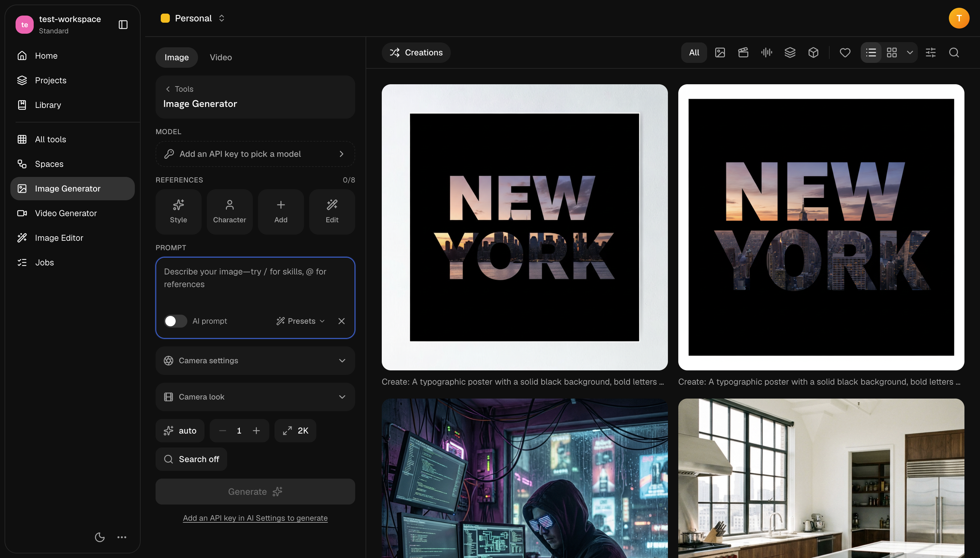Open Video Generator in the sidebar

[73, 213]
